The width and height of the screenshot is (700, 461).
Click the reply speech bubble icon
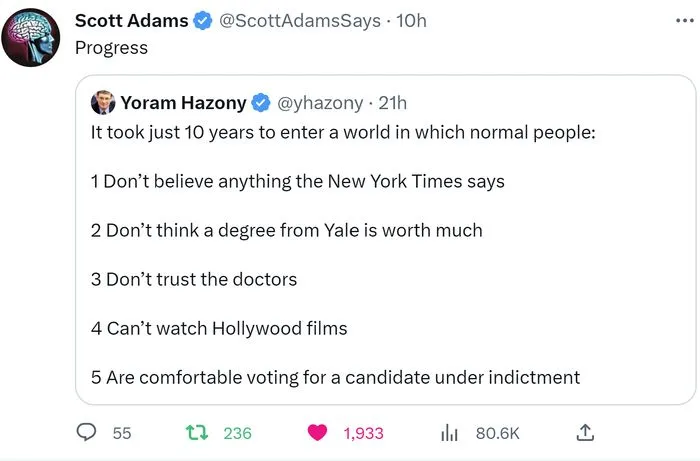click(87, 433)
